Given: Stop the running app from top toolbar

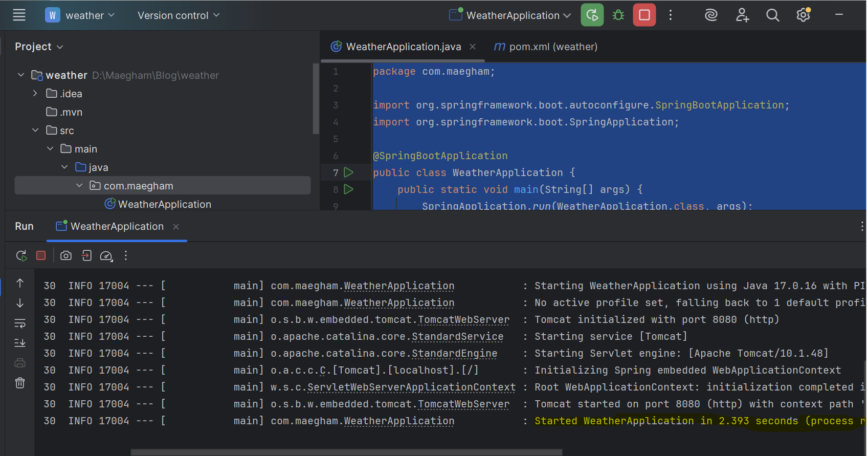Looking at the screenshot, I should coord(644,15).
